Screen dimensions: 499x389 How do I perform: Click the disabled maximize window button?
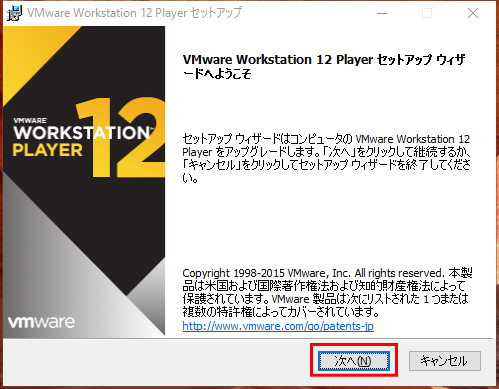pyautogui.click(x=427, y=13)
